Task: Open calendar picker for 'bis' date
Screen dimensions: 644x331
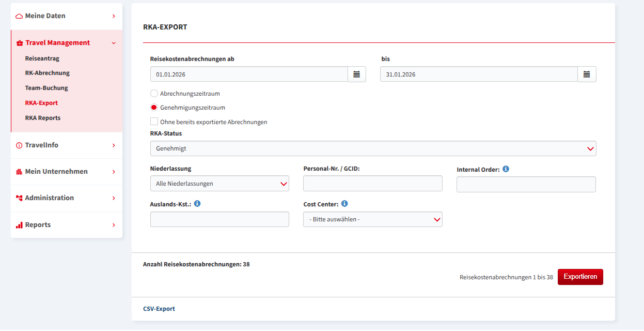Action: pos(587,74)
